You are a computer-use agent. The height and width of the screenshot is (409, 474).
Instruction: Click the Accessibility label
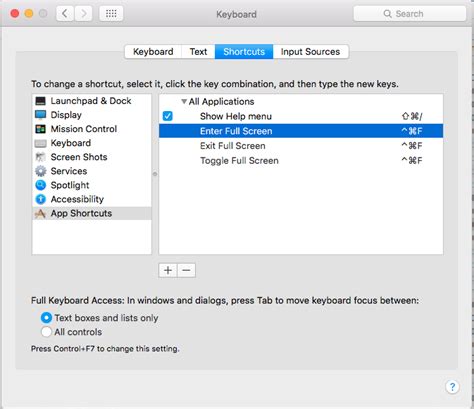click(77, 199)
